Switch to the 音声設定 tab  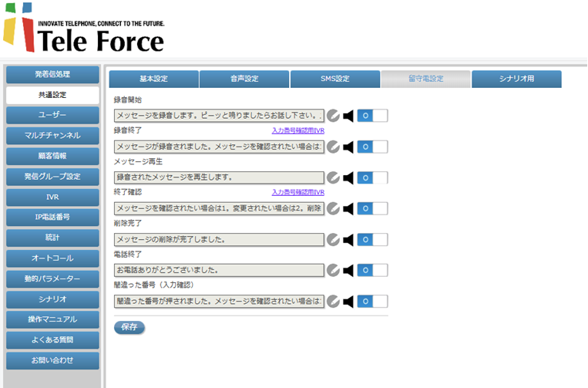[244, 79]
